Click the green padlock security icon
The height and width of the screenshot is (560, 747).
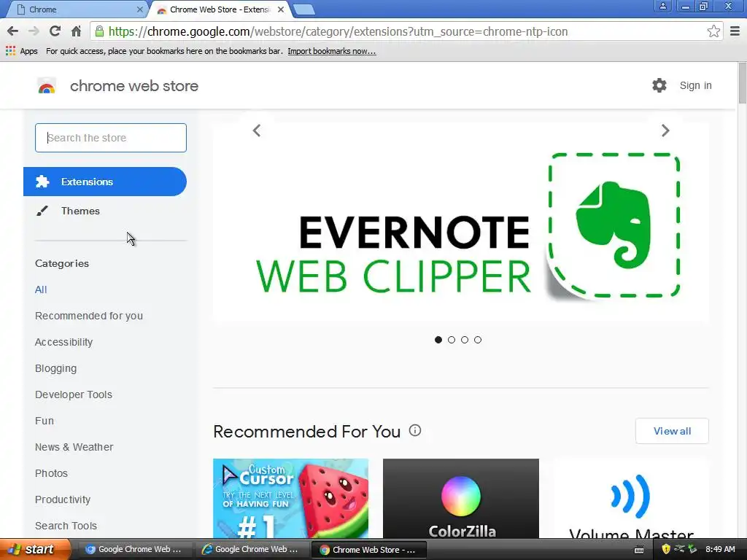(99, 31)
